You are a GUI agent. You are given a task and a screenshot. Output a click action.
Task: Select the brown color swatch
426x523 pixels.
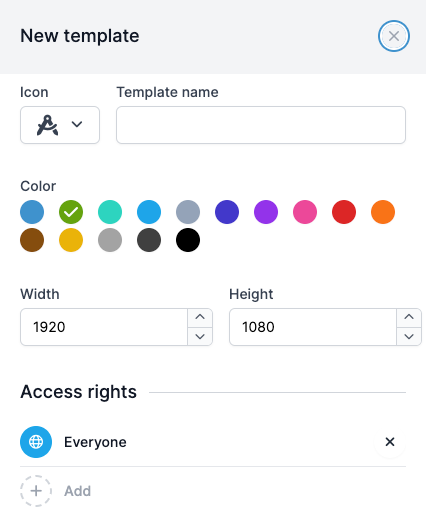(x=32, y=240)
